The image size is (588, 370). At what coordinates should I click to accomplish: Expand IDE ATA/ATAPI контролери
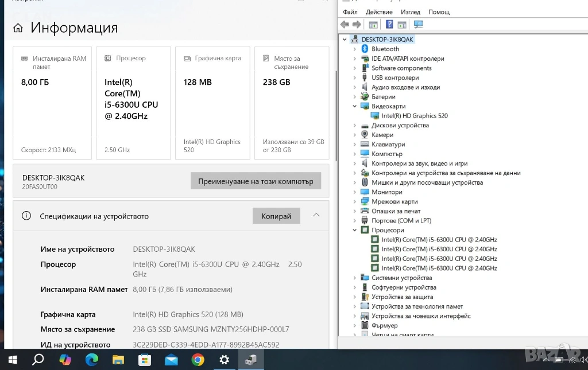click(x=354, y=59)
